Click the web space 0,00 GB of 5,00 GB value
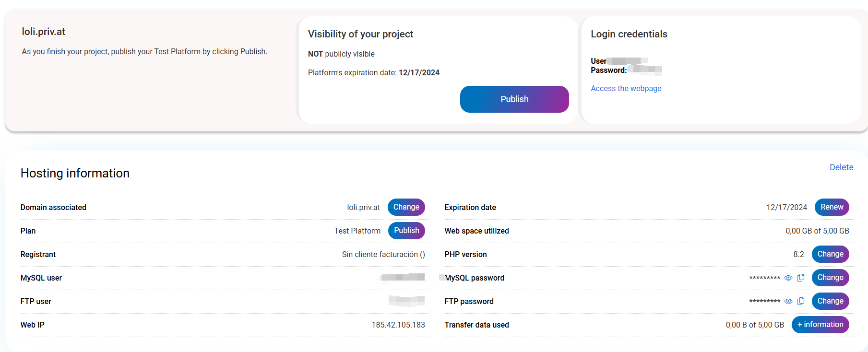The width and height of the screenshot is (868, 352). 817,231
